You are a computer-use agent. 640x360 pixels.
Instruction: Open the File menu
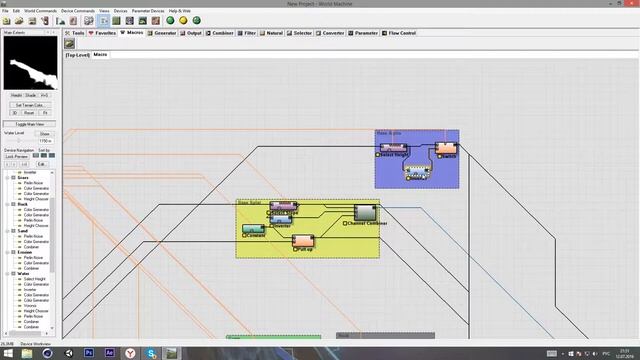click(x=5, y=11)
